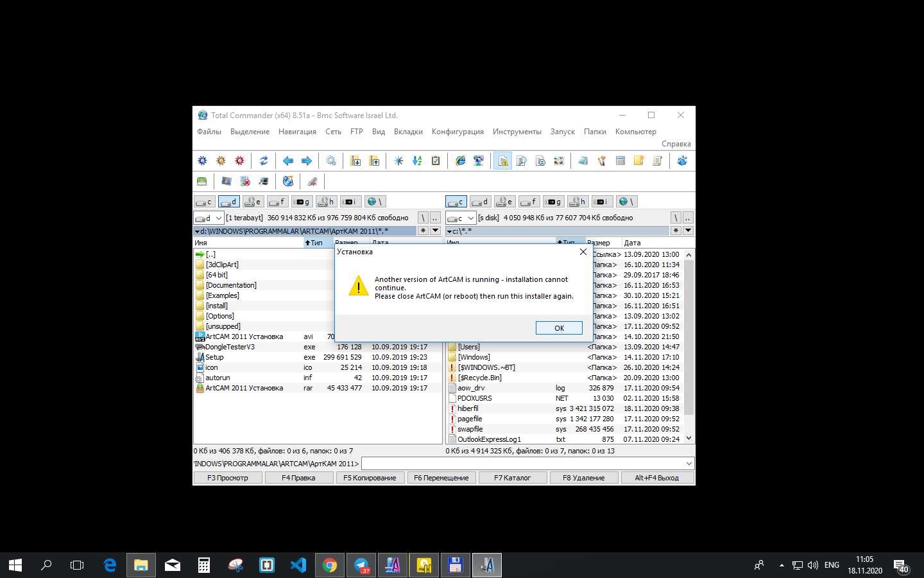Open the Справка menu
Image resolution: width=924 pixels, height=578 pixels.
[676, 144]
